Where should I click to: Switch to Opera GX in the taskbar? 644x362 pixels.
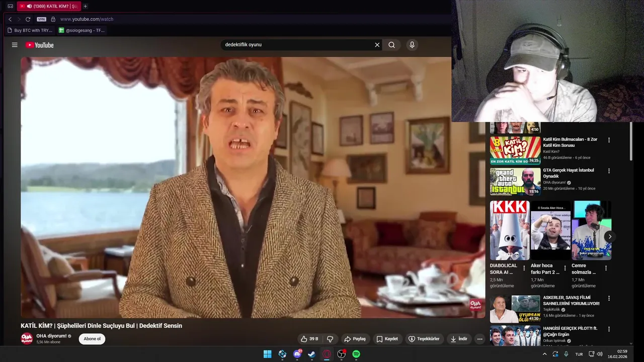click(327, 354)
